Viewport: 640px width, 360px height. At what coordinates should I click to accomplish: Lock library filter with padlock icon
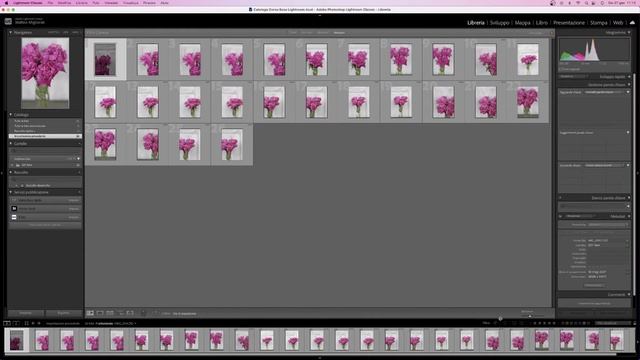551,33
